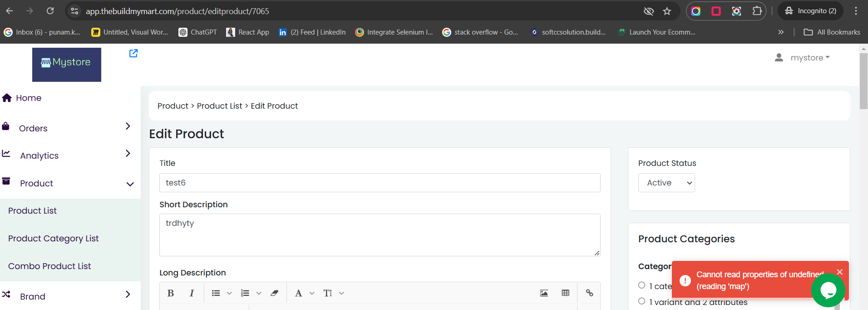Open All Bookmarks folder
Image resolution: width=868 pixels, height=310 pixels.
[x=832, y=32]
